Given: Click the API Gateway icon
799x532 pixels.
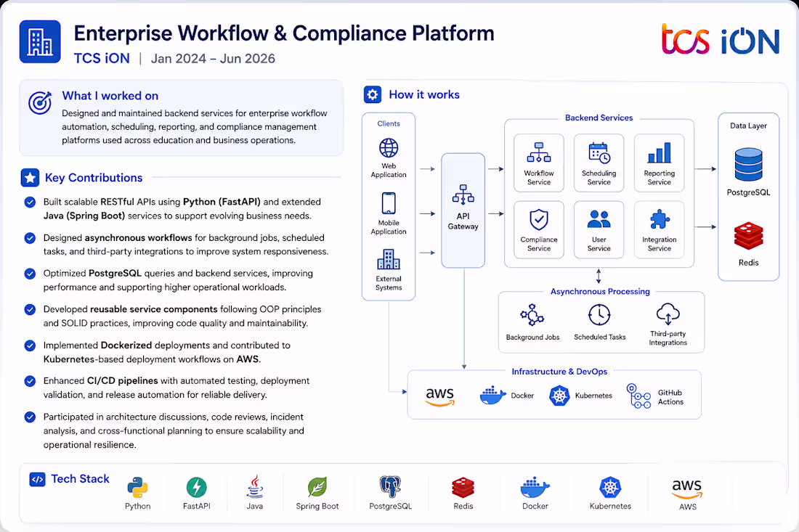Looking at the screenshot, I should (463, 195).
